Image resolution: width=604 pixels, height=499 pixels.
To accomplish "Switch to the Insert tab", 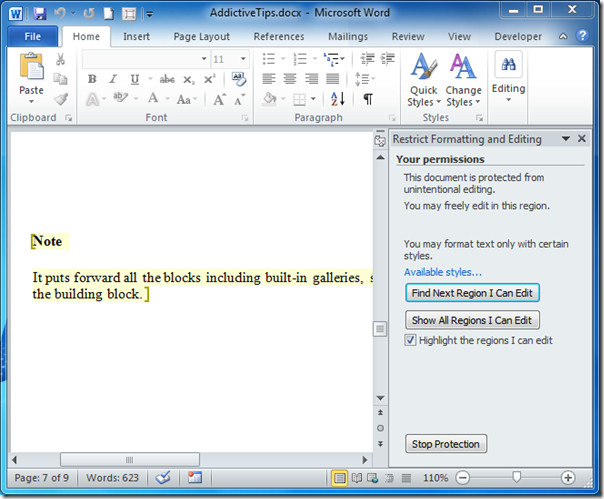I will (136, 37).
